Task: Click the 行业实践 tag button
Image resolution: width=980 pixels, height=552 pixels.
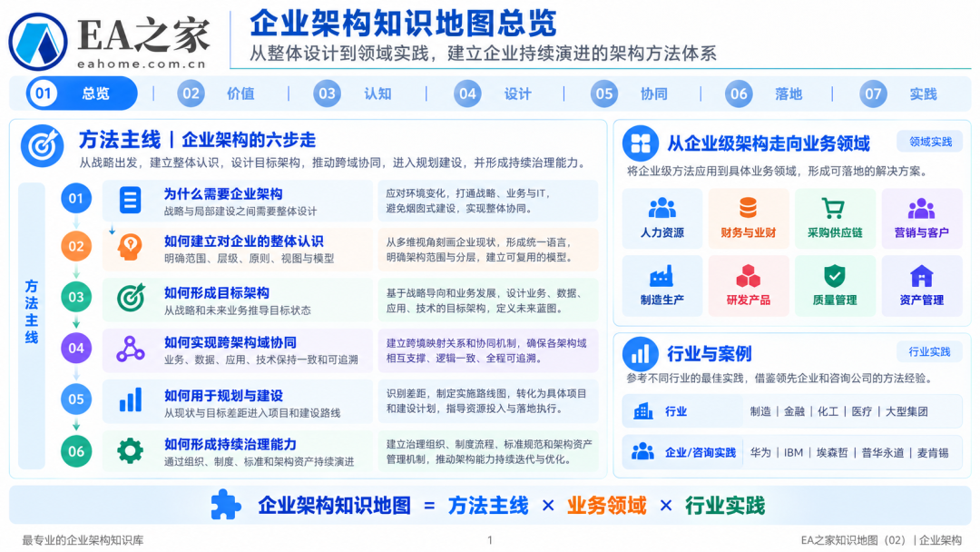Action: [929, 352]
